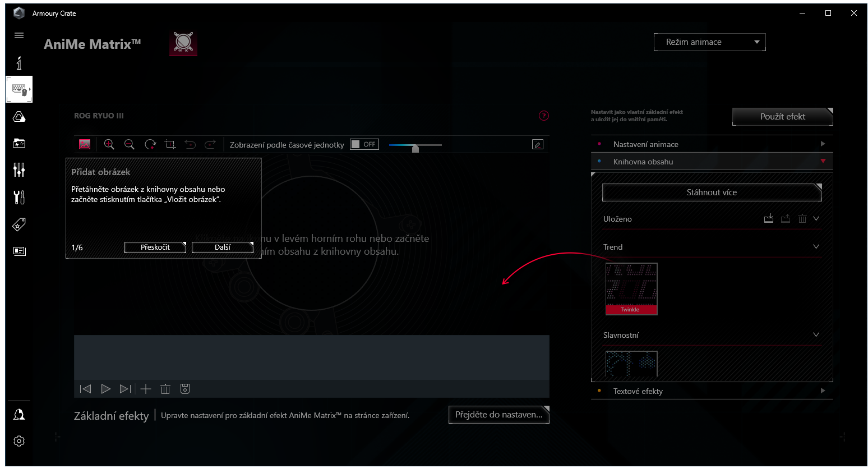Select the Twinkle animation thumbnail

[x=631, y=289]
